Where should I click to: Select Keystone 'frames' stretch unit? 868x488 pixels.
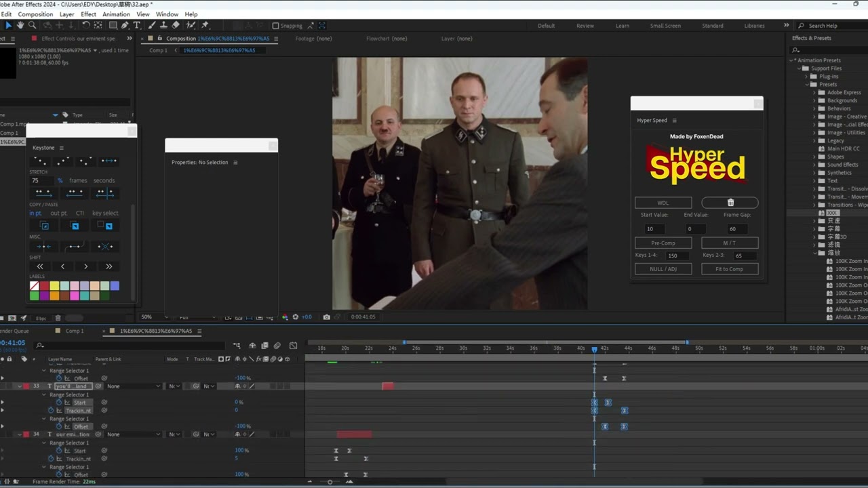click(x=78, y=180)
